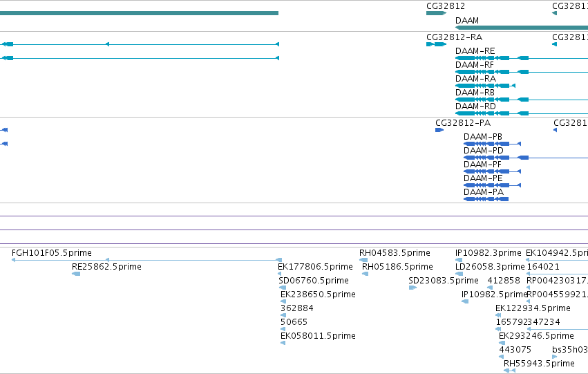
Task: Click the RE25862.5prime EST marker
Action: 76,274
